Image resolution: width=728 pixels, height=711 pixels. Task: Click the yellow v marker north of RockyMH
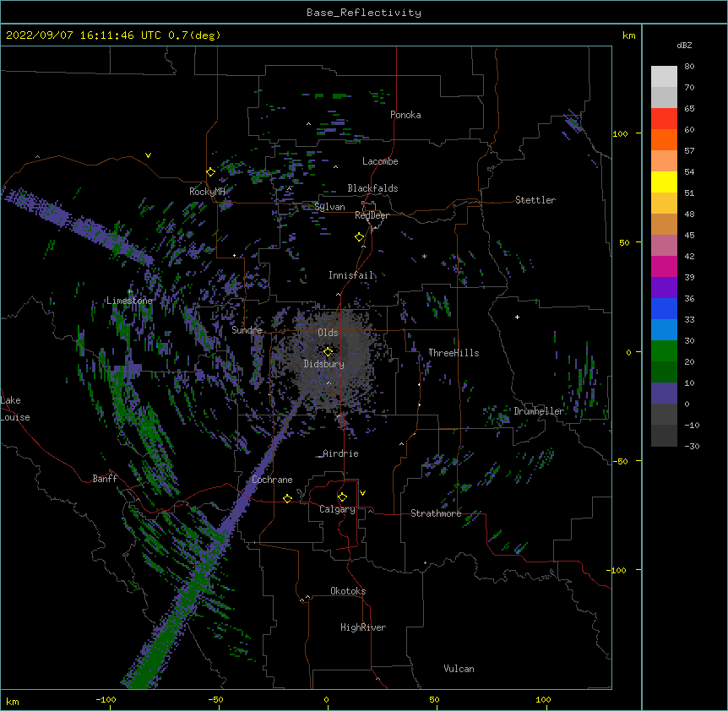148,155
